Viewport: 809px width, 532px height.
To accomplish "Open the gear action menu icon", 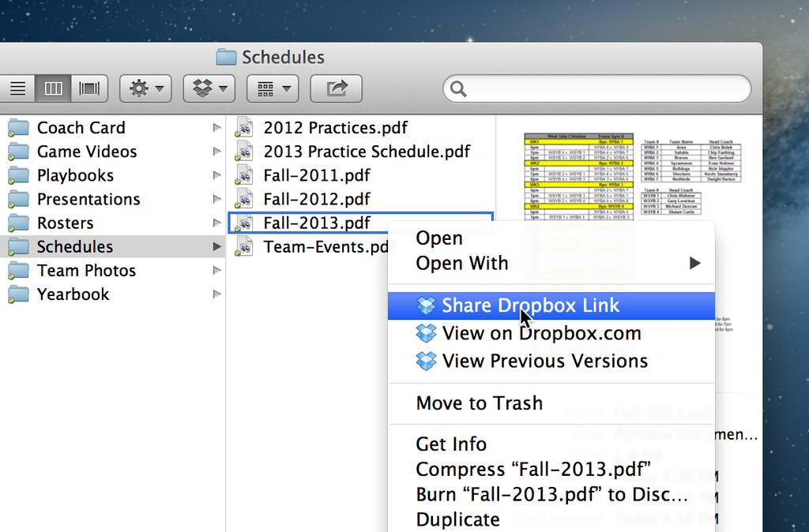I will (145, 88).
